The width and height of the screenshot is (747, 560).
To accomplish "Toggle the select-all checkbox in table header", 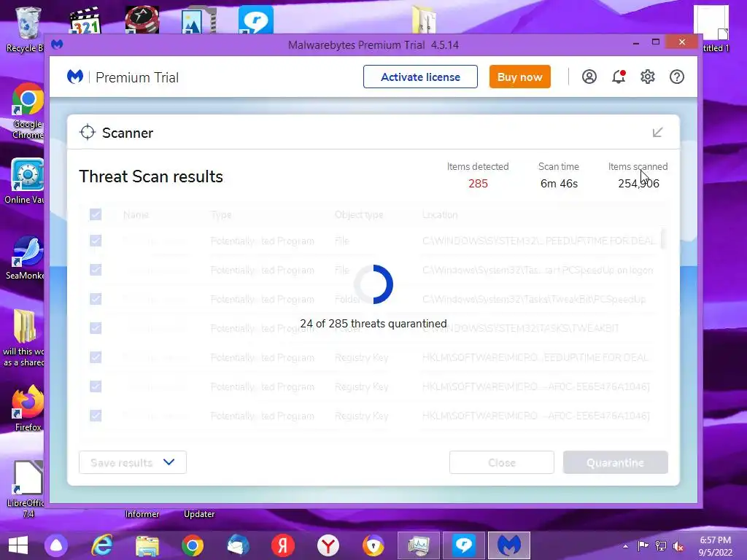I will [x=96, y=214].
